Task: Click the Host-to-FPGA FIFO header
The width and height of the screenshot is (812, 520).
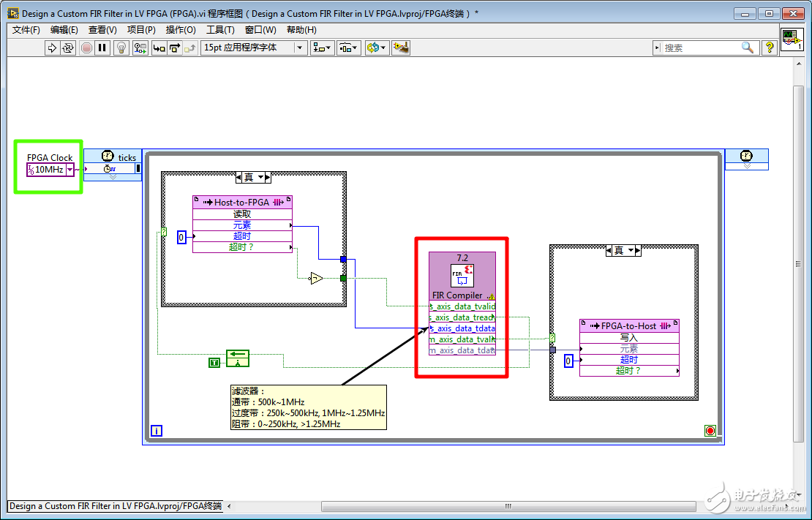Action: [242, 202]
